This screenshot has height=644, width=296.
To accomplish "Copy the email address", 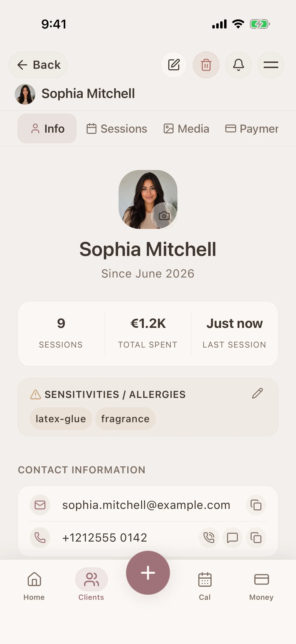I will (256, 505).
